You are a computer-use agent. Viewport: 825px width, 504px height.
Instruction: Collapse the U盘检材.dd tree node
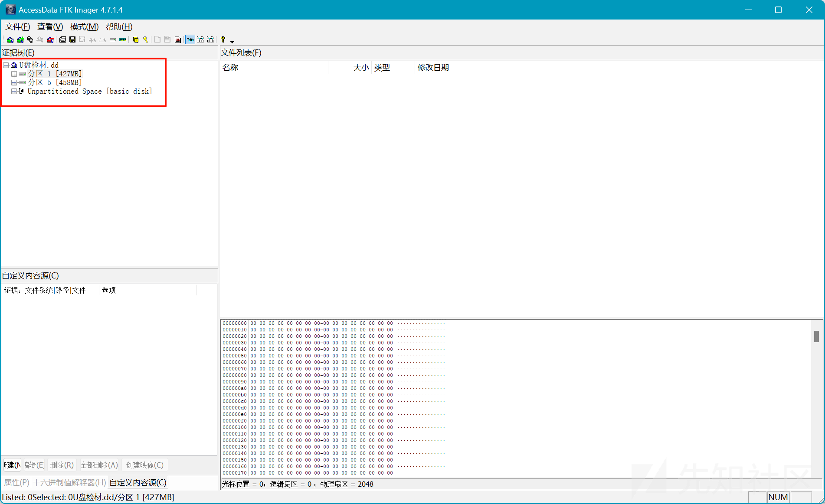pos(6,65)
